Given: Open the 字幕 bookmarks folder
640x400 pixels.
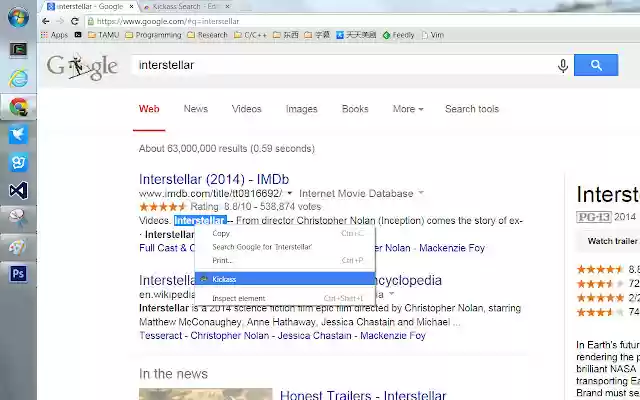Looking at the screenshot, I should coord(317,35).
